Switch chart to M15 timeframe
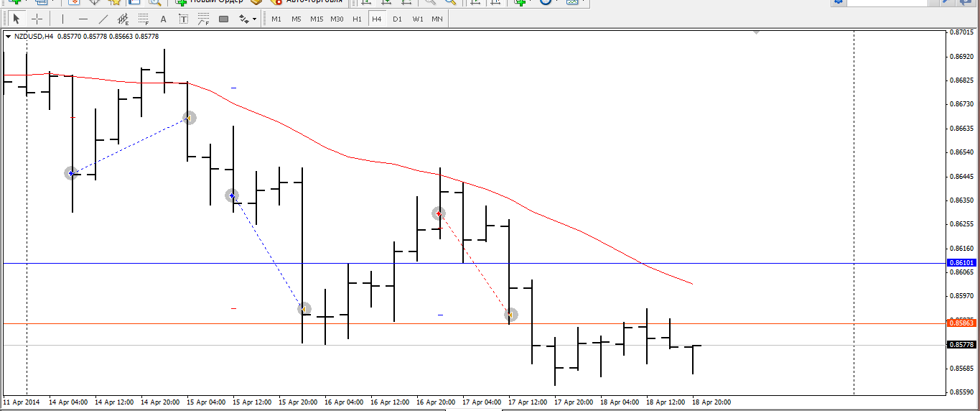Viewport: 980px width, 411px height. click(317, 19)
